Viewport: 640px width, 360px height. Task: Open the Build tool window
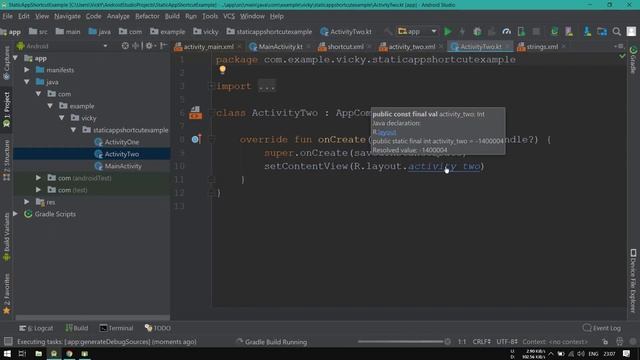77,328
